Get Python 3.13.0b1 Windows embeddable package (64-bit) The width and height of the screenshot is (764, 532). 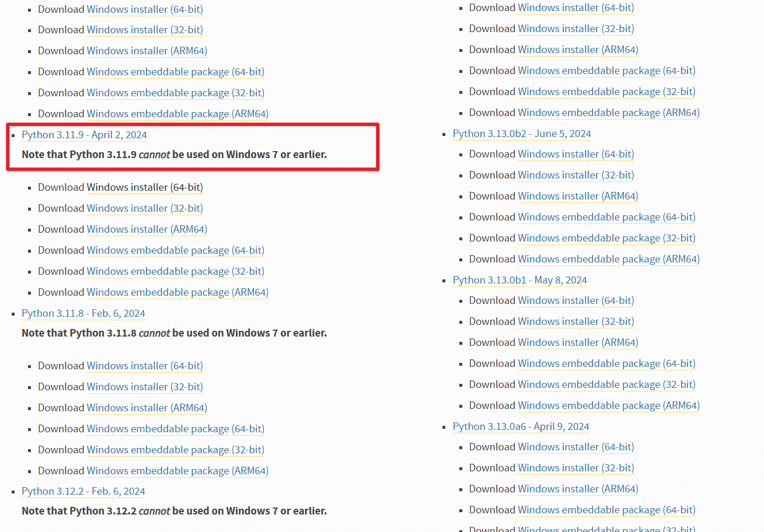(x=607, y=363)
